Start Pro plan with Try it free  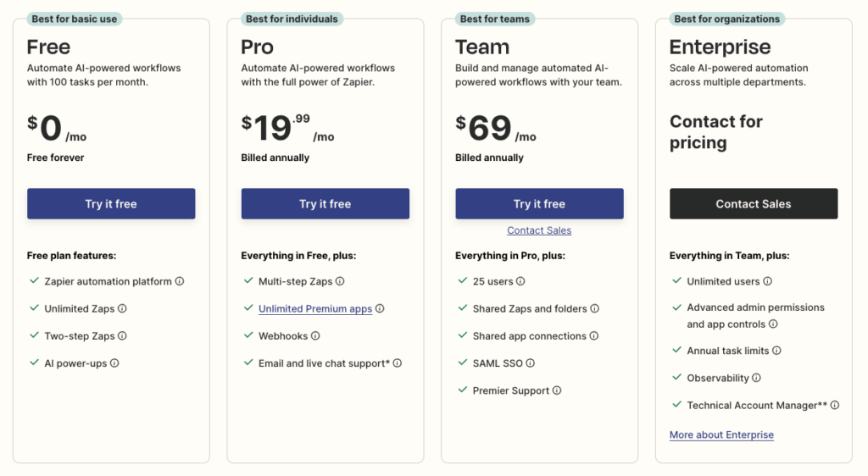click(325, 203)
